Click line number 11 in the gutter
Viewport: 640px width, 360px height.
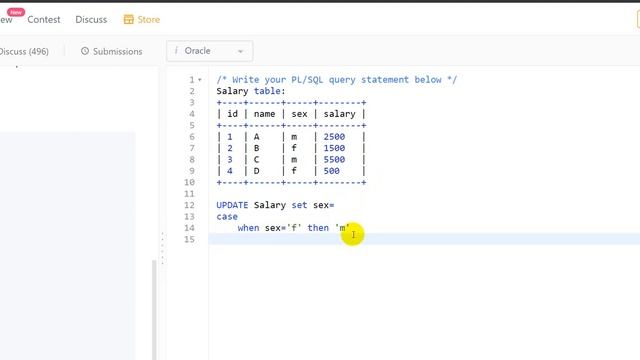click(189, 193)
